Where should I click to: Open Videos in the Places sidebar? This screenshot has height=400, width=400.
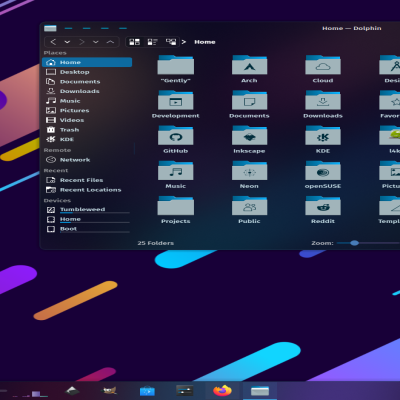pyautogui.click(x=87, y=120)
